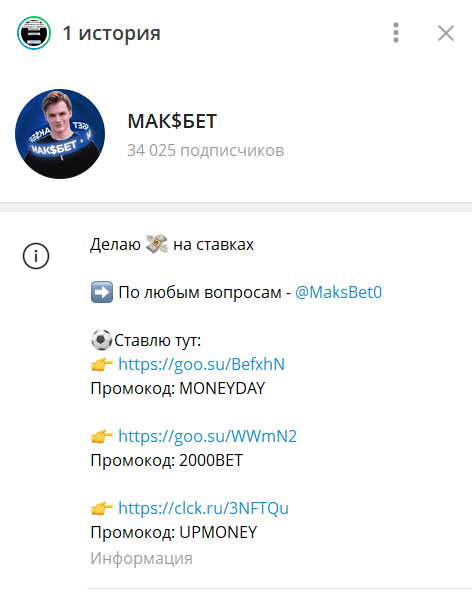
Task: Open the story avatar ring icon
Action: 34,33
